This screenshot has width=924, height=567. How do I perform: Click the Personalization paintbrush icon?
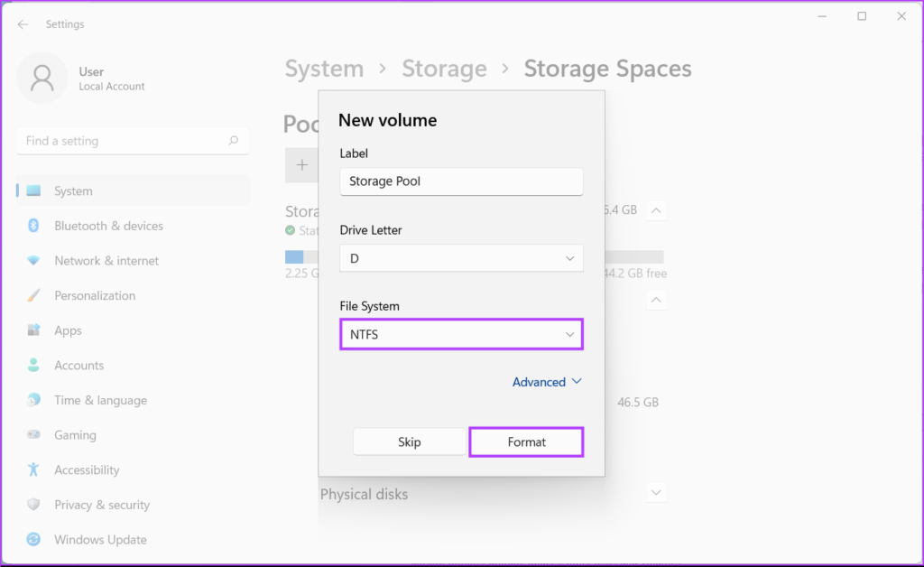33,295
